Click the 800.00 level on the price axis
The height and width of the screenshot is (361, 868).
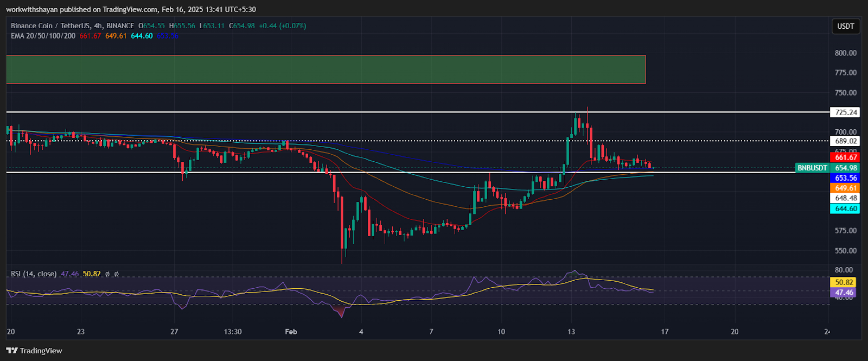tap(846, 53)
